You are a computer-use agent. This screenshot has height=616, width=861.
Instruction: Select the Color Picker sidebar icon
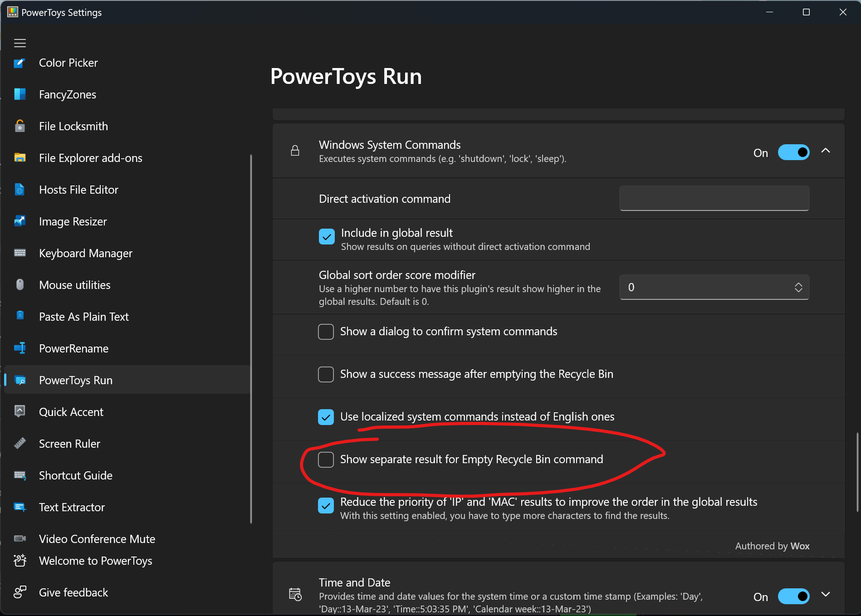(x=20, y=63)
